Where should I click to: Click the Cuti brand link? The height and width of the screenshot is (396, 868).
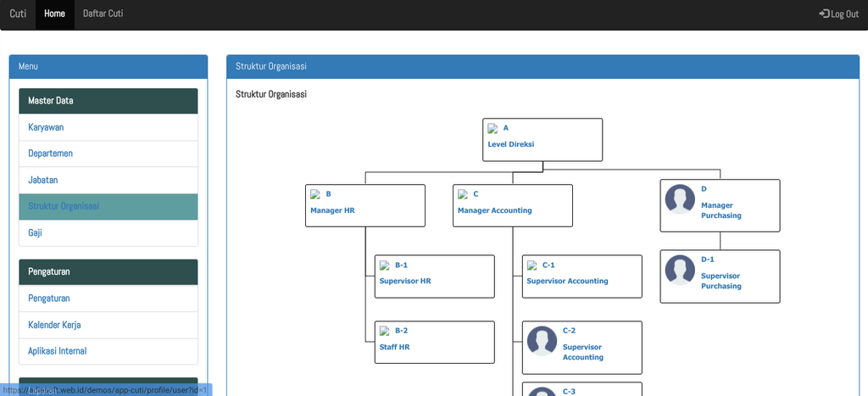[18, 14]
